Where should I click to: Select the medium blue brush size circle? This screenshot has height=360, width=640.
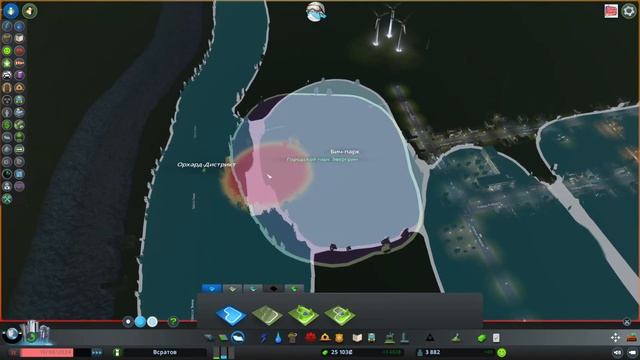(x=140, y=322)
